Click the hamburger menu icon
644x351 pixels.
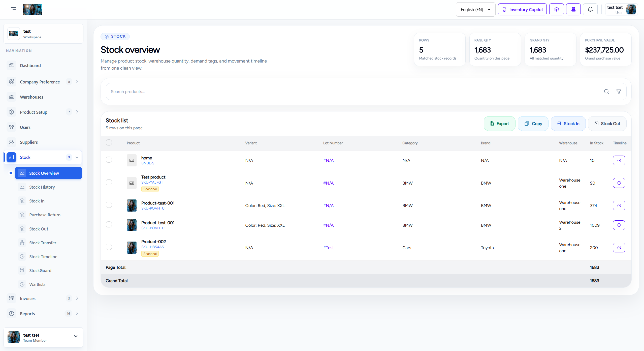(x=13, y=10)
